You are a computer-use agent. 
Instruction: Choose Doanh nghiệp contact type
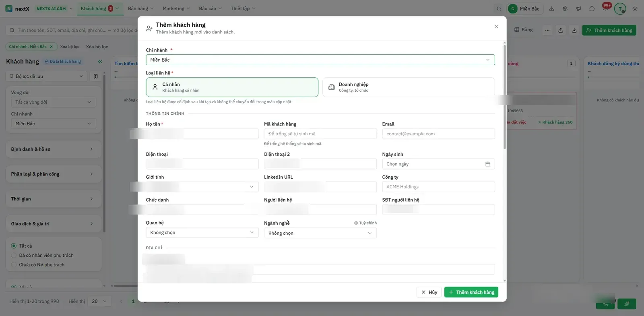click(x=408, y=87)
